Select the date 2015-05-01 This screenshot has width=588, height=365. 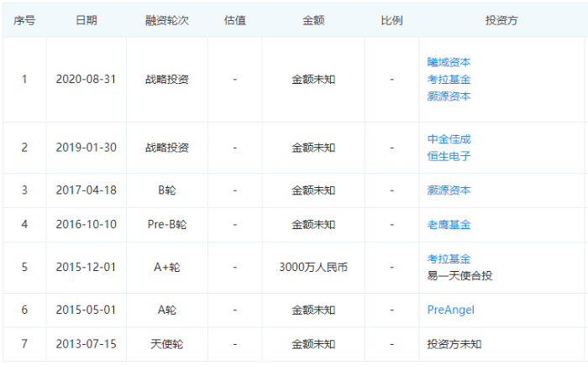coord(87,310)
